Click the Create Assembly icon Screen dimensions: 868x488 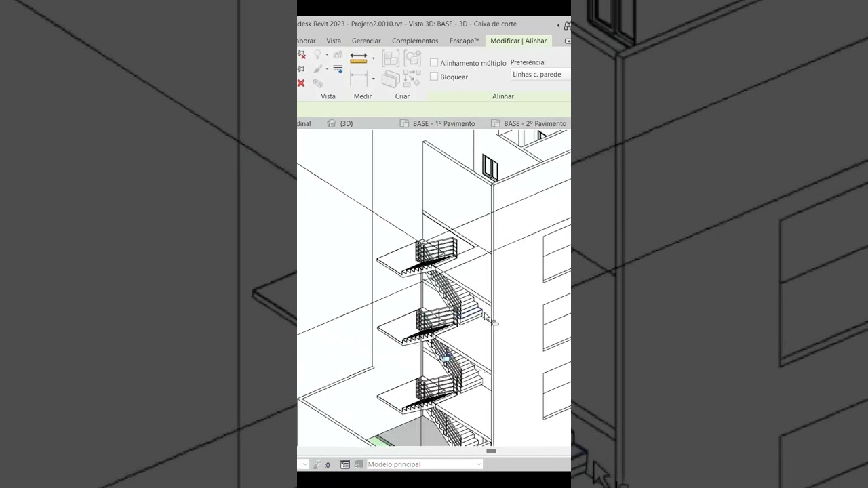[391, 58]
